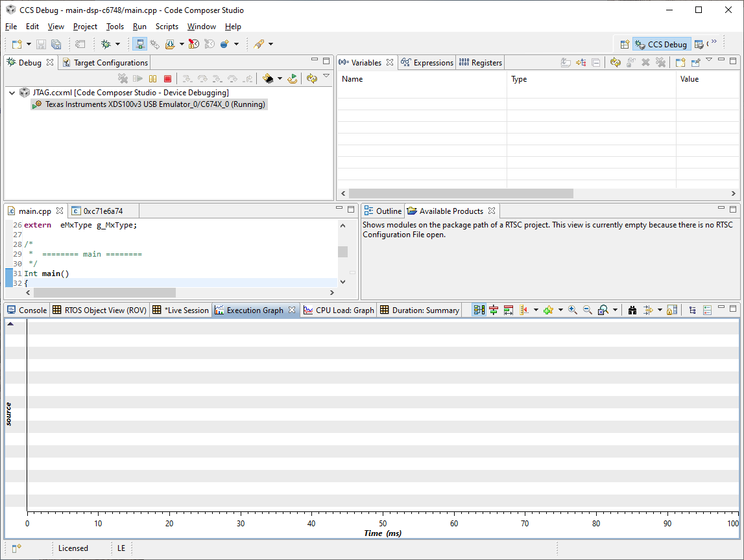
Task: Toggle the red-green Align Horizontal Center icon
Action: click(494, 310)
